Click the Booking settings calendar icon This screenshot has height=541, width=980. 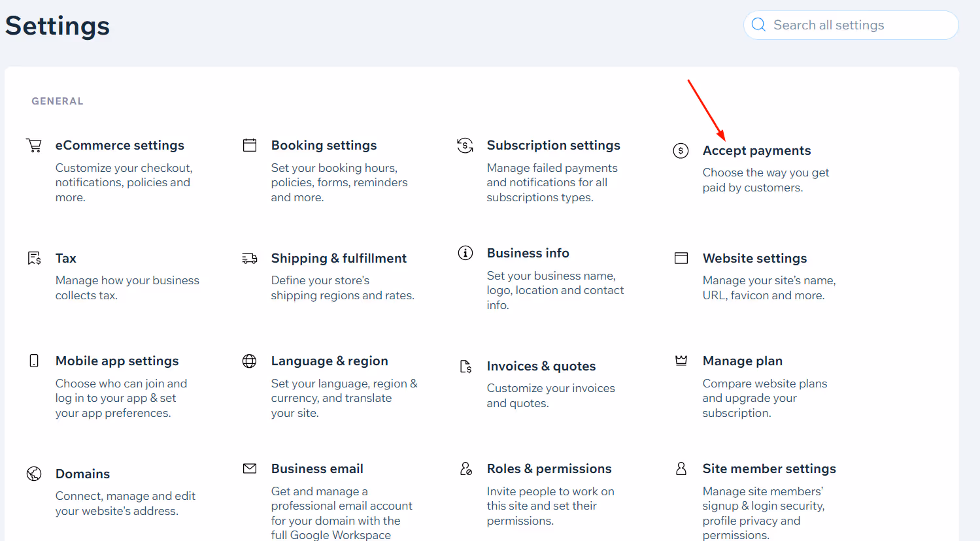(250, 145)
